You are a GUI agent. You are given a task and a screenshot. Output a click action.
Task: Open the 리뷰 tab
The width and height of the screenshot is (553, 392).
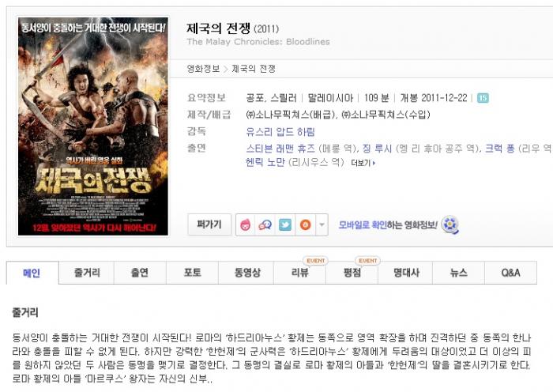pyautogui.click(x=299, y=273)
